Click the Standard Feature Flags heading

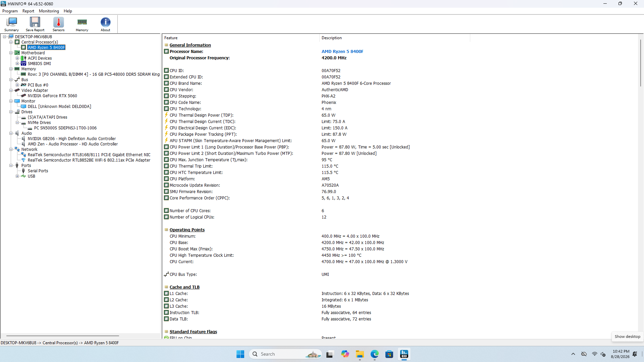click(x=193, y=331)
